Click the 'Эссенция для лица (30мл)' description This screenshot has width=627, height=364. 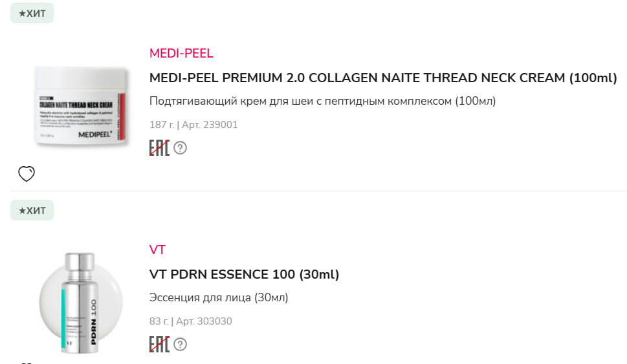[219, 297]
